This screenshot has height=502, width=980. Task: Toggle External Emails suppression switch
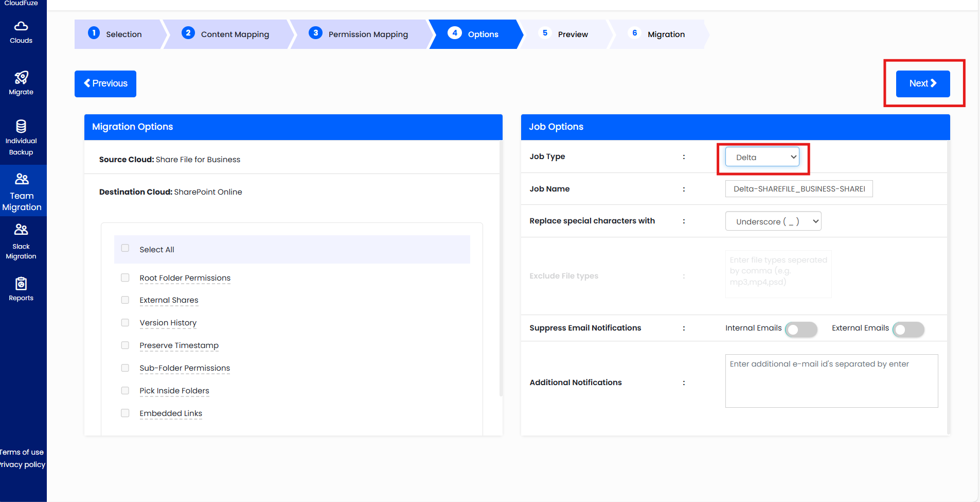coord(908,329)
